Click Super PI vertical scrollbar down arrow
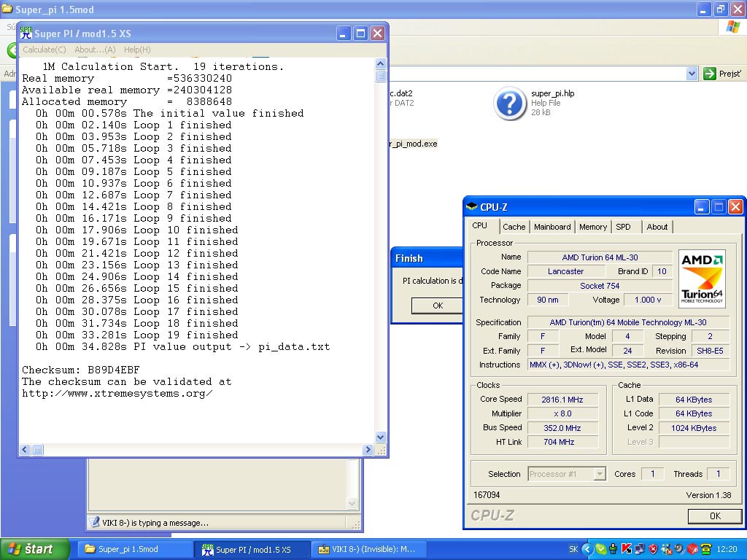 coord(380,437)
